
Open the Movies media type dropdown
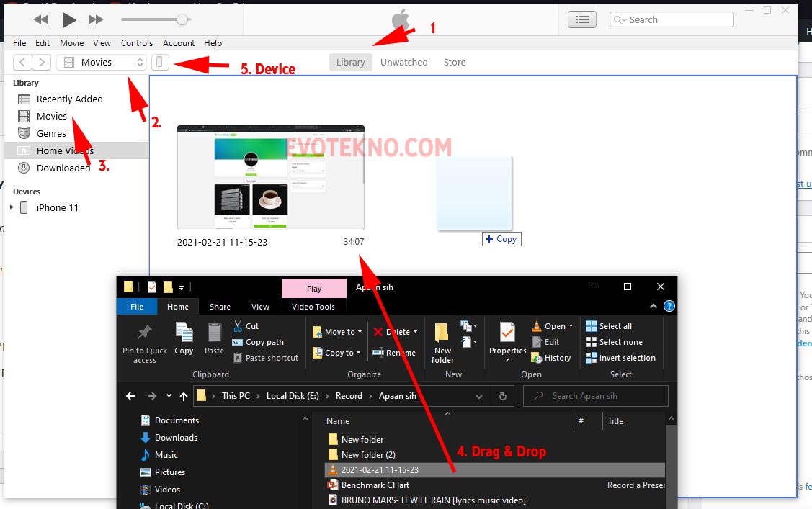(102, 63)
